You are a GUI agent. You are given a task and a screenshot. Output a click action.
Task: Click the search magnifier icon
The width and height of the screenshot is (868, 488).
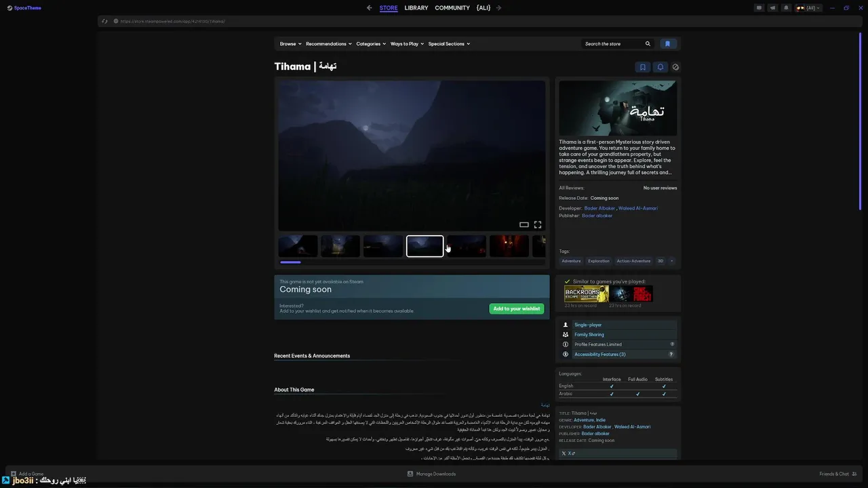tap(648, 44)
